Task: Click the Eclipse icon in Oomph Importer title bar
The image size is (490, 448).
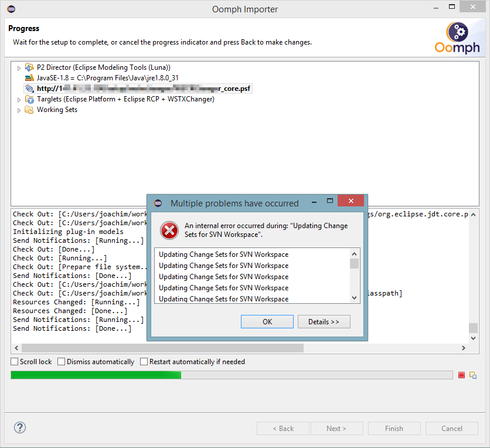Action: tap(11, 9)
